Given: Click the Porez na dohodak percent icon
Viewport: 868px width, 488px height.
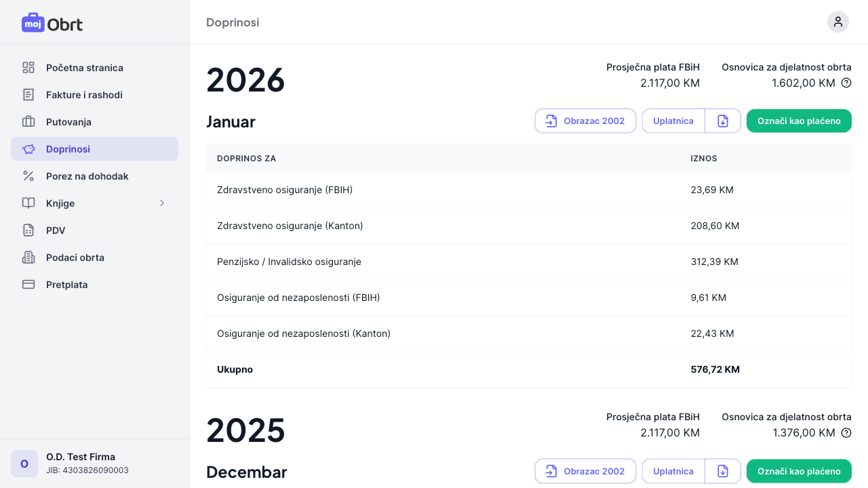Looking at the screenshot, I should click(28, 176).
